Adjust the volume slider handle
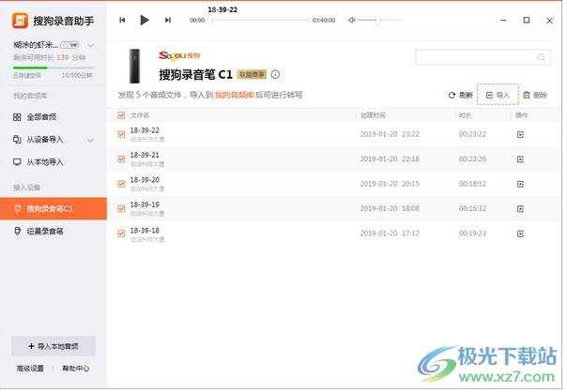Image resolution: width=567 pixels, height=392 pixels. (x=377, y=20)
